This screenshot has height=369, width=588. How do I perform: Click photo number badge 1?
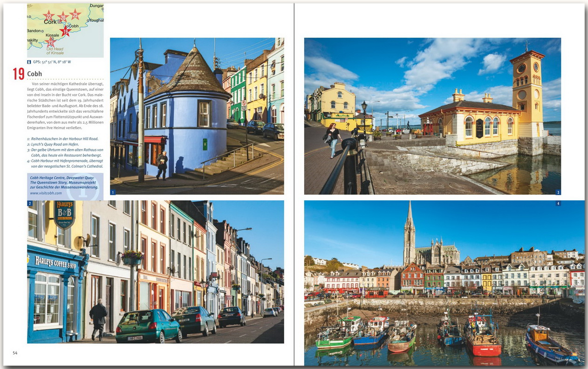pos(113,192)
